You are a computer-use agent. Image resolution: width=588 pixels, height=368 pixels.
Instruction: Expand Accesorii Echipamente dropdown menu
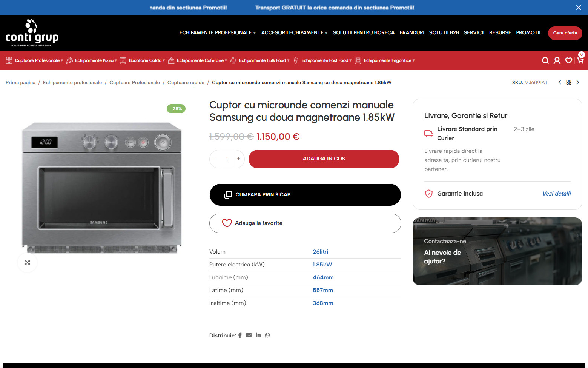[294, 33]
